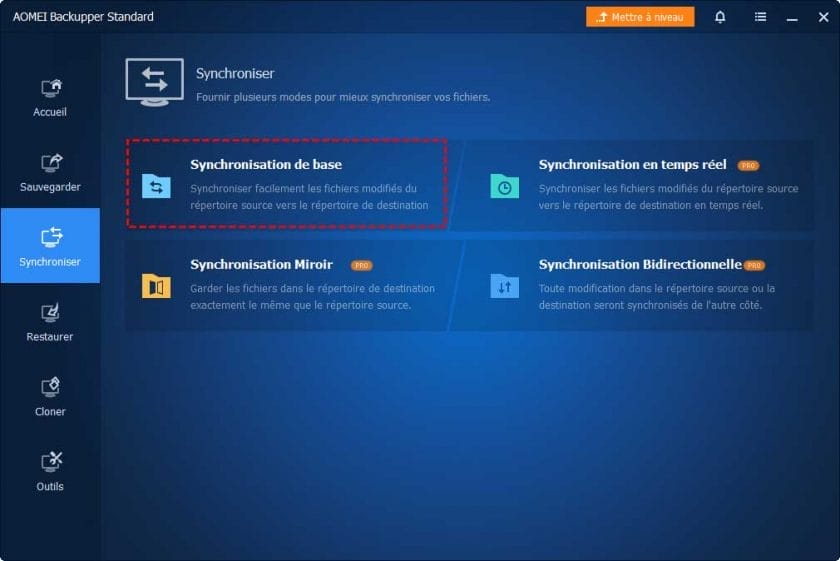
Task: Click the PRO badge beside Synchronisation en temps réel
Action: (747, 165)
